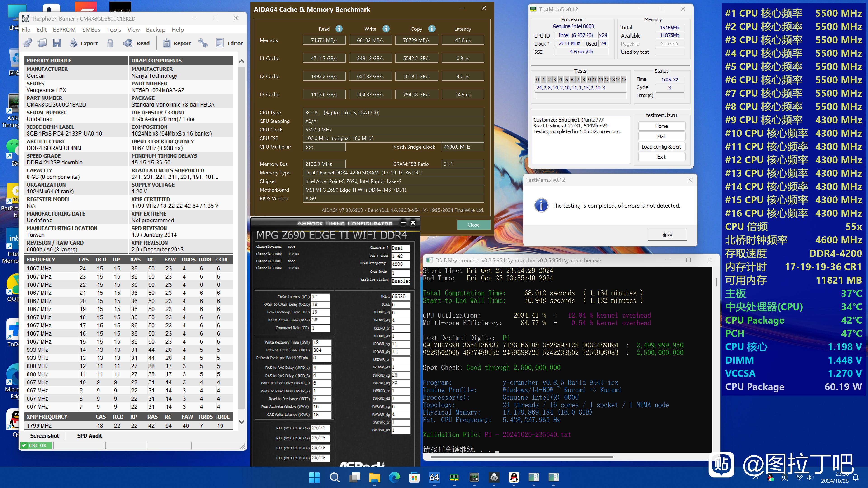Click Export in Thaiphoon Burner toolbar
The width and height of the screenshot is (868, 488).
tap(84, 43)
